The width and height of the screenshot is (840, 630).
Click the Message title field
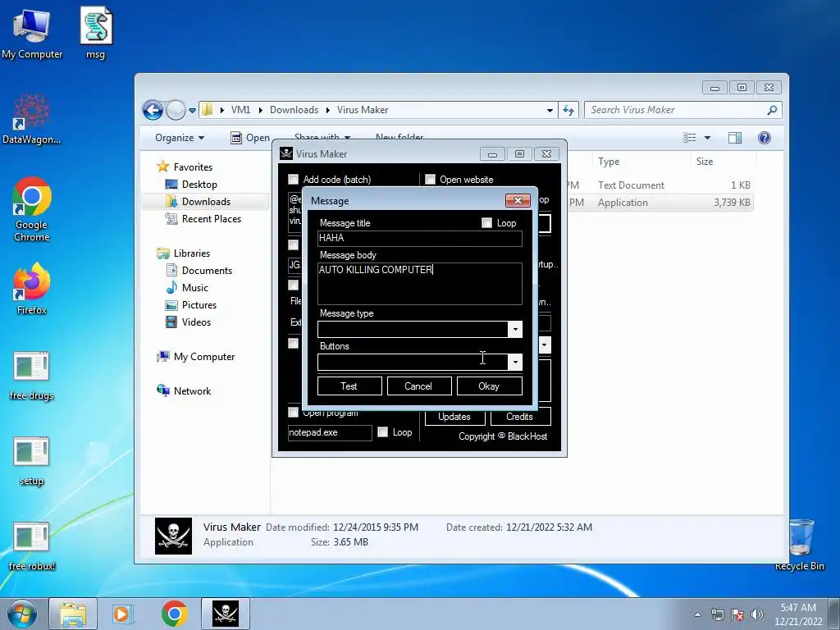[x=419, y=239]
